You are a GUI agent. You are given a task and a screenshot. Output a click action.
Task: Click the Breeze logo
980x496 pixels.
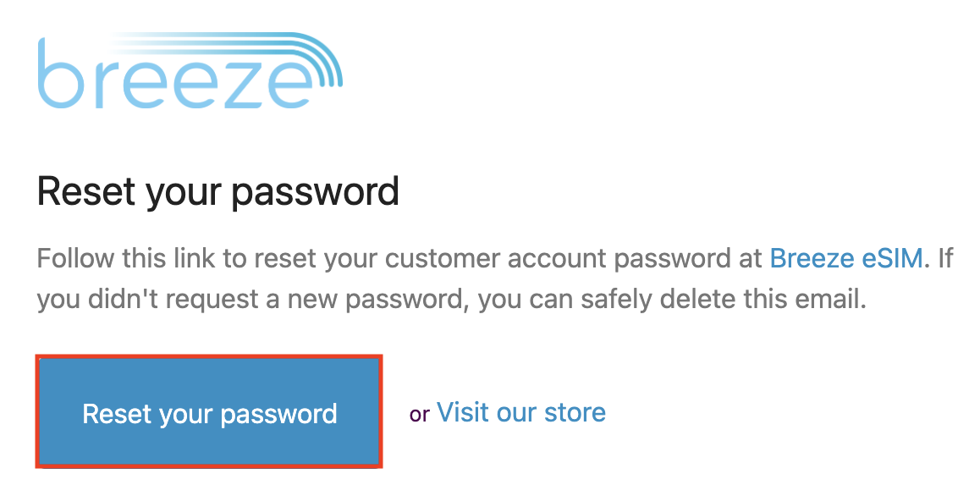click(x=190, y=71)
